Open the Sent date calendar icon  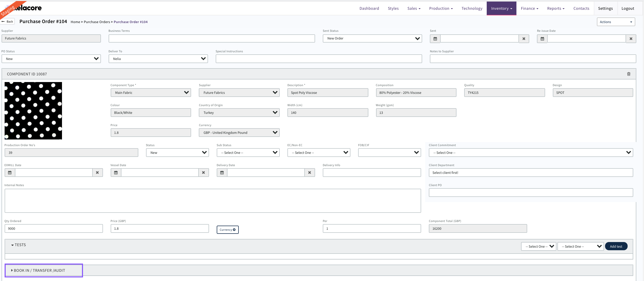pyautogui.click(x=435, y=39)
